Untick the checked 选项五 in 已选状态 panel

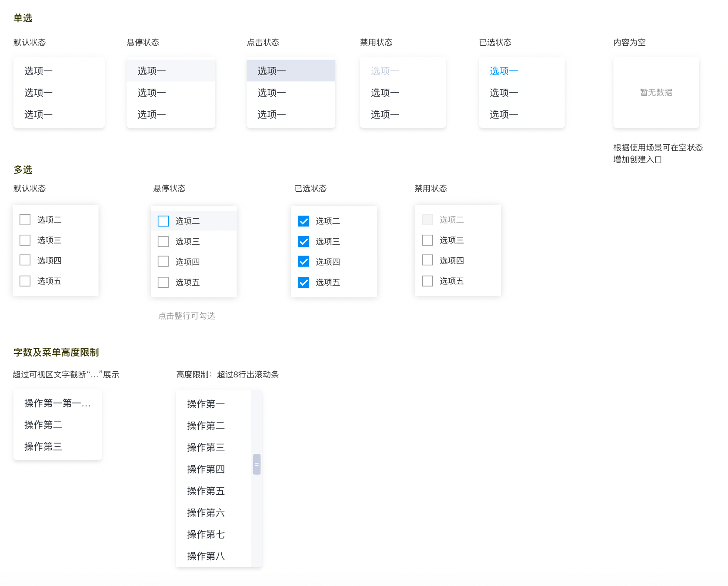pyautogui.click(x=304, y=282)
